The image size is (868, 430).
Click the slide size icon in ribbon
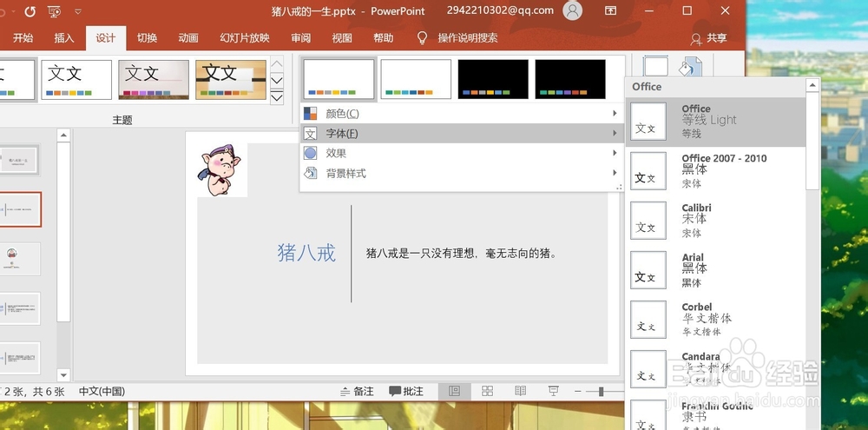pyautogui.click(x=656, y=67)
